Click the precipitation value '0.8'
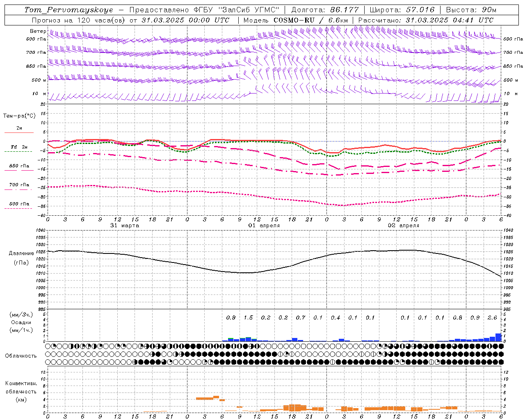Viewport: 525px width, 420px height. [457, 318]
